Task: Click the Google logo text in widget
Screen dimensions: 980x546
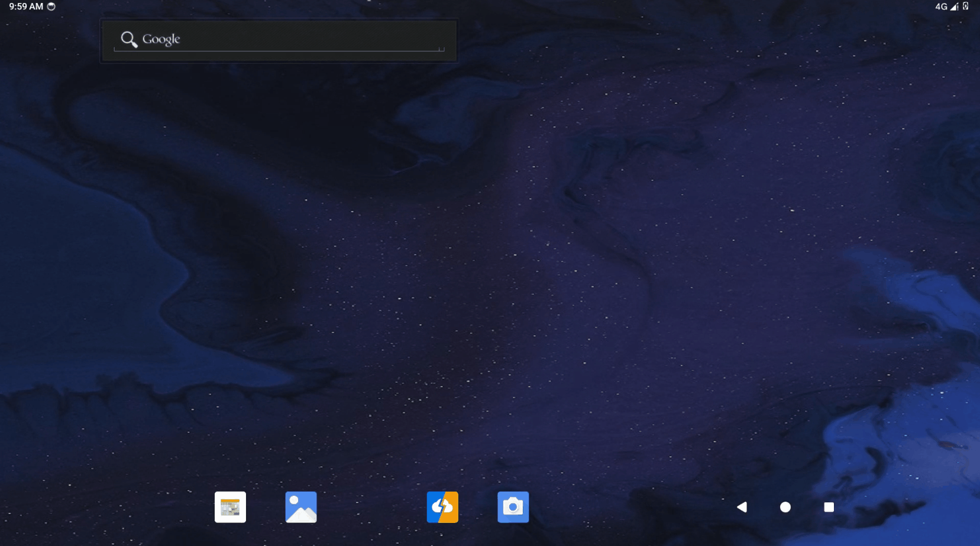Action: pos(161,39)
